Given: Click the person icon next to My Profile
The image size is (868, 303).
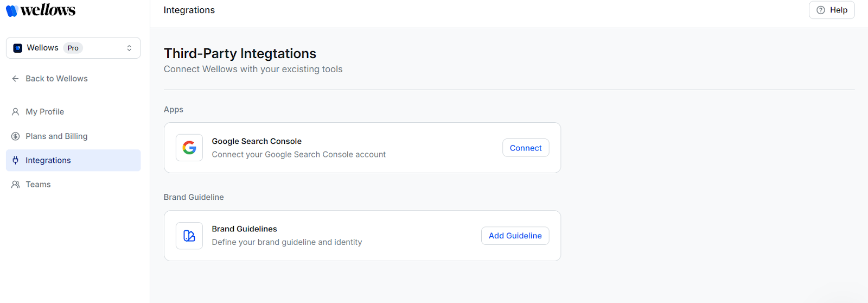Looking at the screenshot, I should (x=15, y=112).
